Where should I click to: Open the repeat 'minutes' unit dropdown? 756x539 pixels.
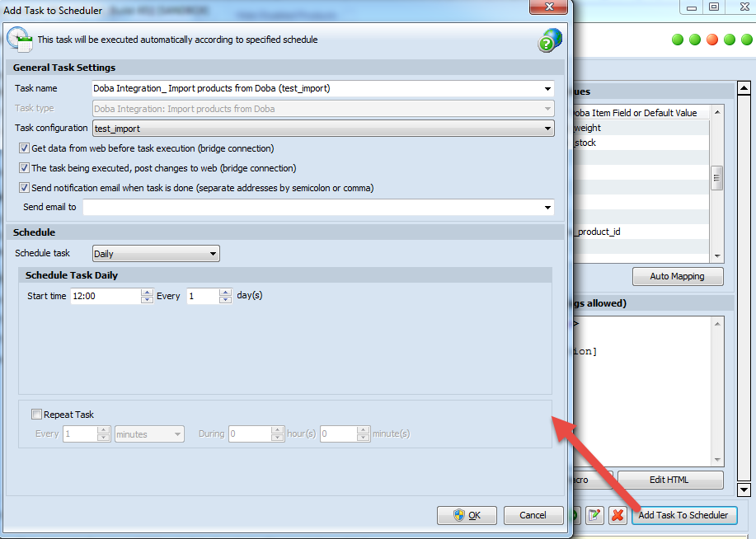pos(149,434)
